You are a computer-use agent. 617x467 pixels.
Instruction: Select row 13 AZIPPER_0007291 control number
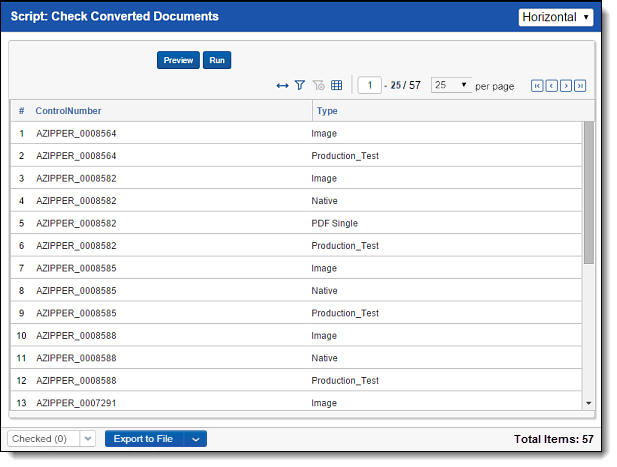[x=76, y=403]
